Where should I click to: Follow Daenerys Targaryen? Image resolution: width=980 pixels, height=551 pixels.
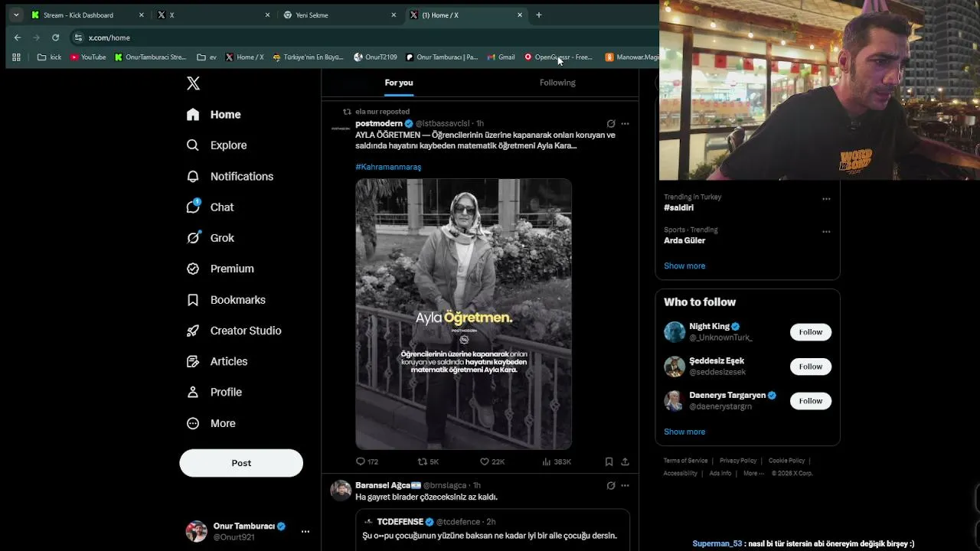coord(810,401)
